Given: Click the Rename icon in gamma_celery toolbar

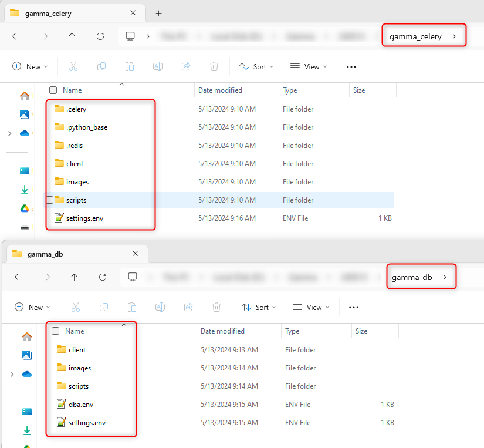Looking at the screenshot, I should (158, 67).
